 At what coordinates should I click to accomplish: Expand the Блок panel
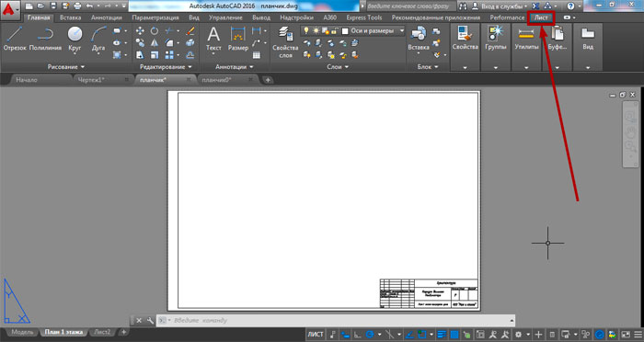tap(428, 66)
